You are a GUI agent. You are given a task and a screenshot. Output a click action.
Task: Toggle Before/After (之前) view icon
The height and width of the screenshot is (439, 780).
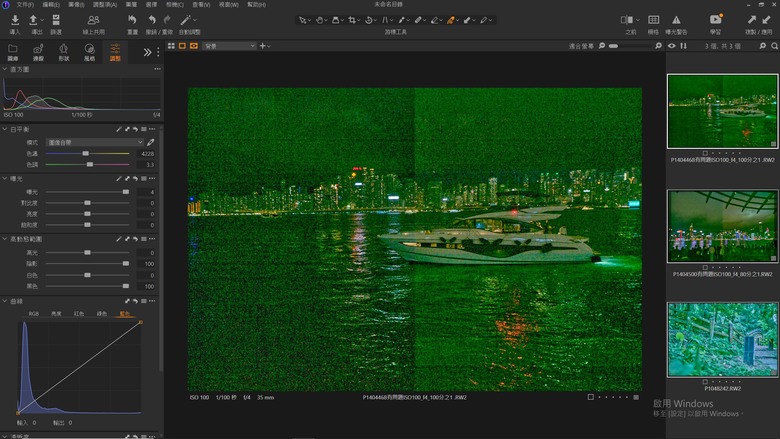627,20
